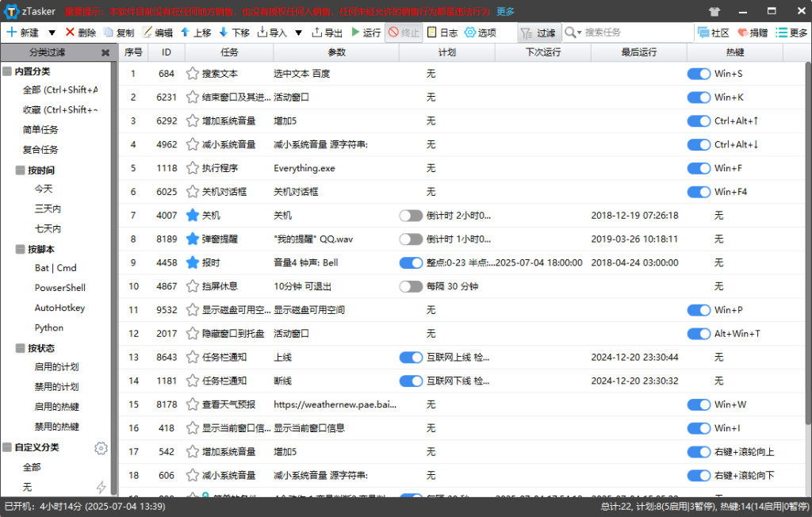Disable the 报时 schedule toggle
The image size is (812, 517).
pyautogui.click(x=411, y=262)
